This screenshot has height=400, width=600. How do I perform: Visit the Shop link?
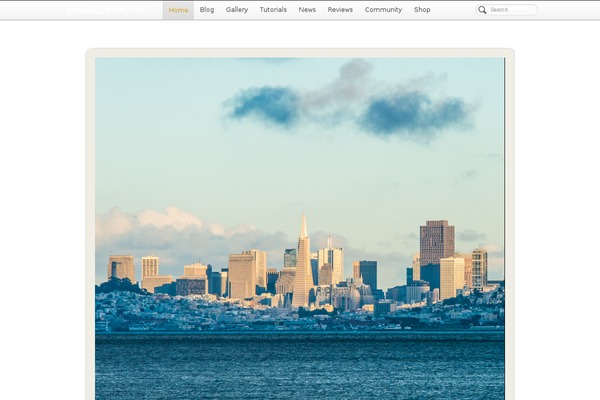[x=422, y=10]
